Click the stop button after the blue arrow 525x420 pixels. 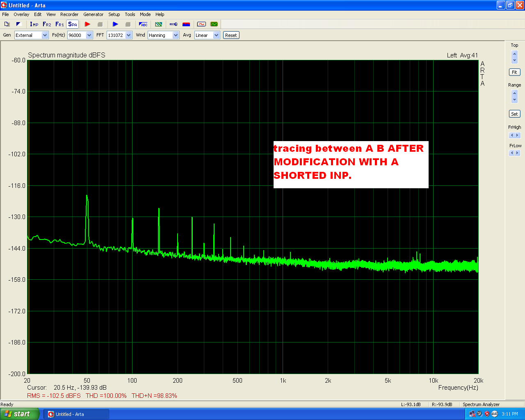click(128, 24)
